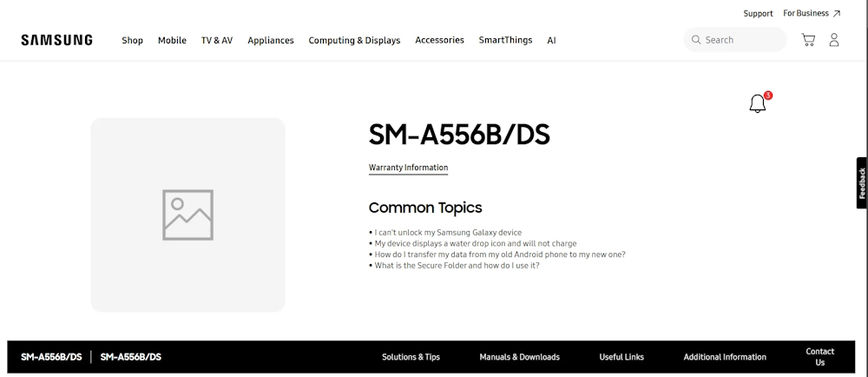This screenshot has width=868, height=377.
Task: Open the SmartThings menu
Action: (505, 40)
